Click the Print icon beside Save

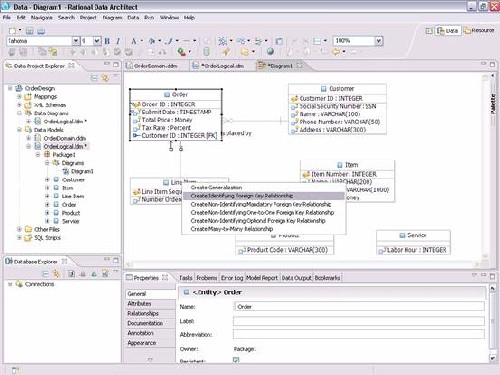41,31
